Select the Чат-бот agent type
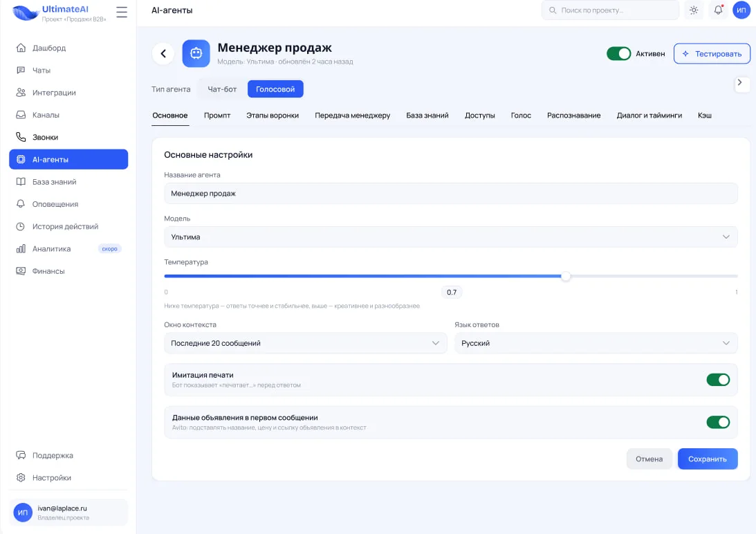 coord(222,89)
